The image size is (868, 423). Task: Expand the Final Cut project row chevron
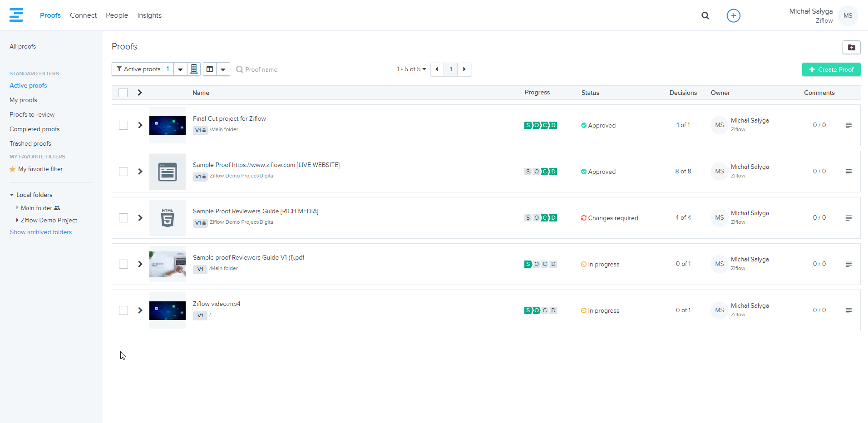[x=140, y=125]
